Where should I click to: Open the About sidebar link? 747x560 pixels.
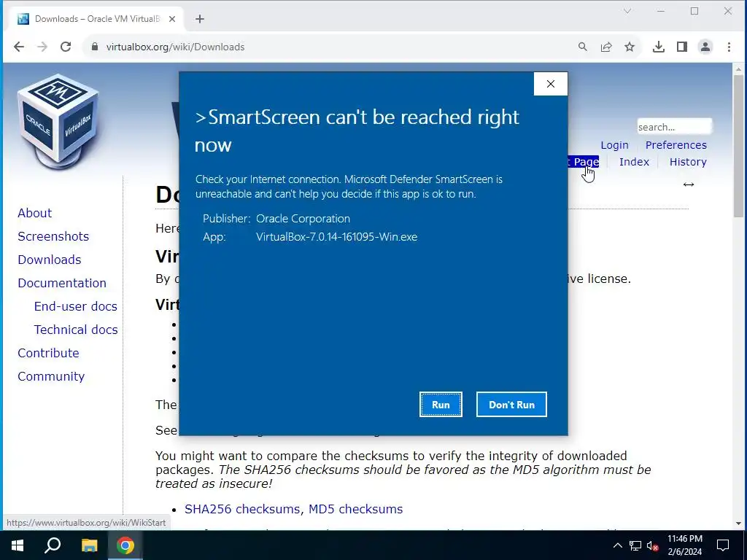pyautogui.click(x=35, y=213)
